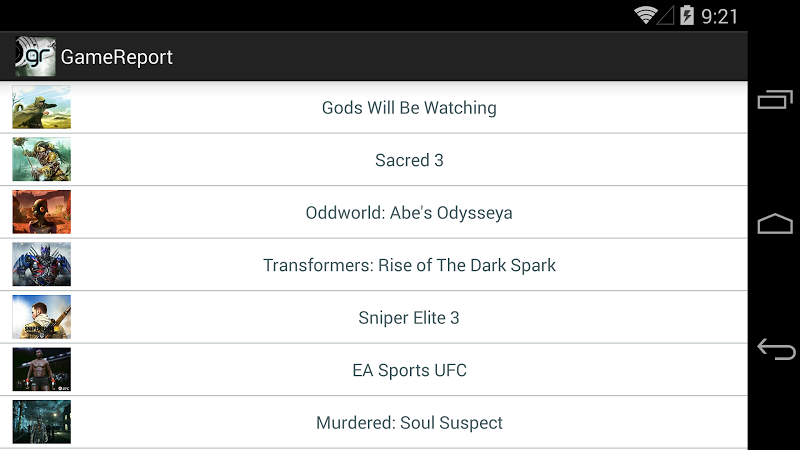Open the Sniper Elite 3 cover thumbnail

[x=42, y=317]
